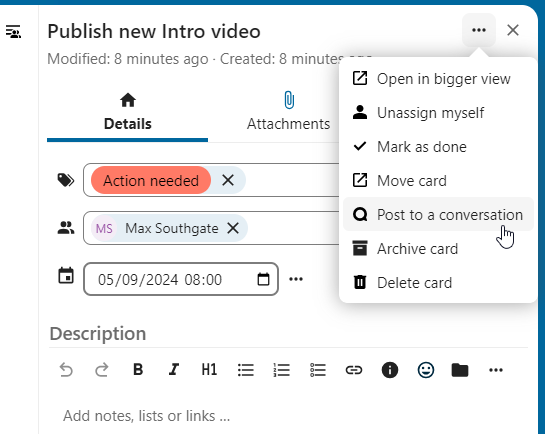545x434 pixels.
Task: Remove Max Southgate from assignees
Action: click(233, 228)
